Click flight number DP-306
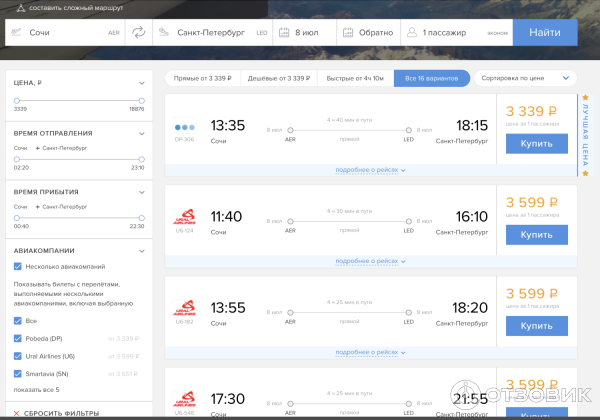Screen dimensions: 600x420 pyautogui.click(x=184, y=140)
